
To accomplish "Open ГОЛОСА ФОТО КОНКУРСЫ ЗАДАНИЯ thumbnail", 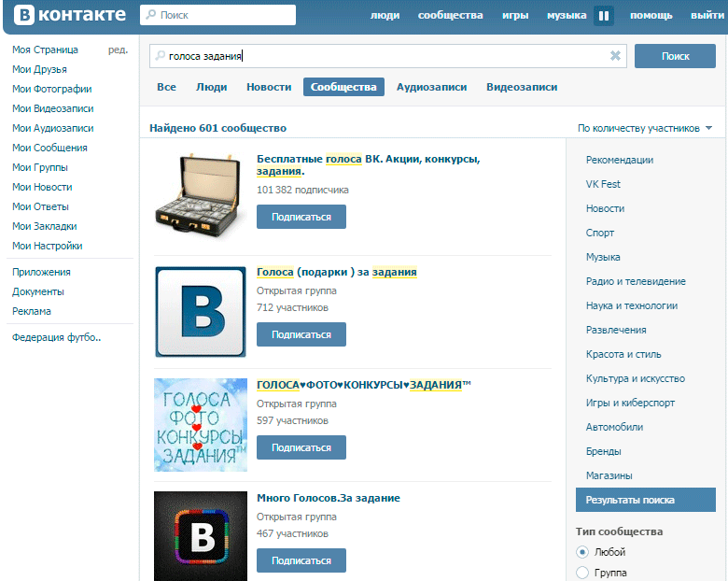I will (x=201, y=425).
